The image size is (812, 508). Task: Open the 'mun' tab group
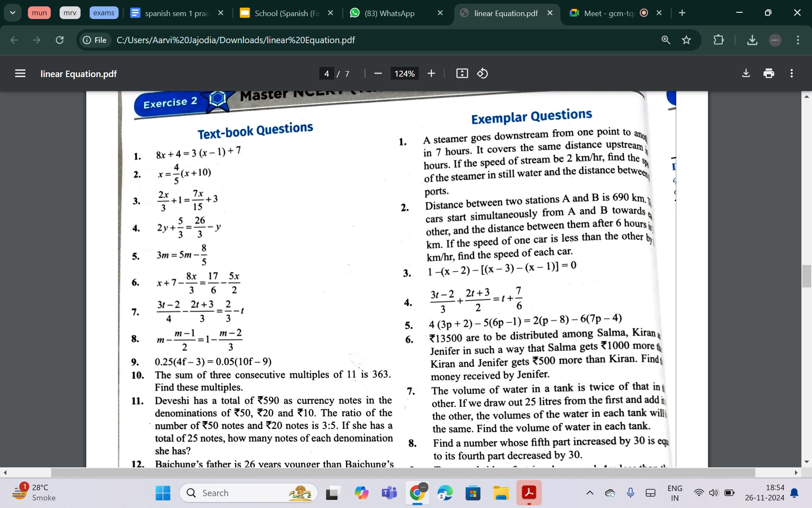[x=39, y=13]
